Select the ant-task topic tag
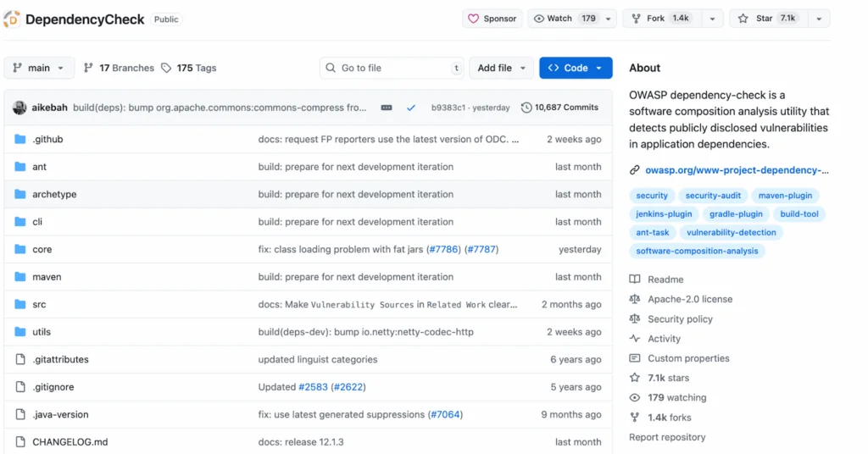This screenshot has width=868, height=454. [653, 233]
